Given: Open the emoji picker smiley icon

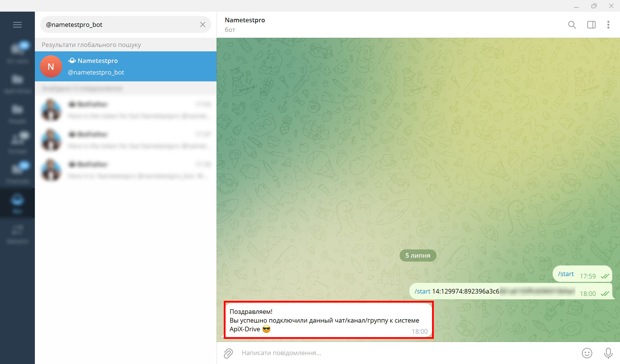Looking at the screenshot, I should coord(587,353).
